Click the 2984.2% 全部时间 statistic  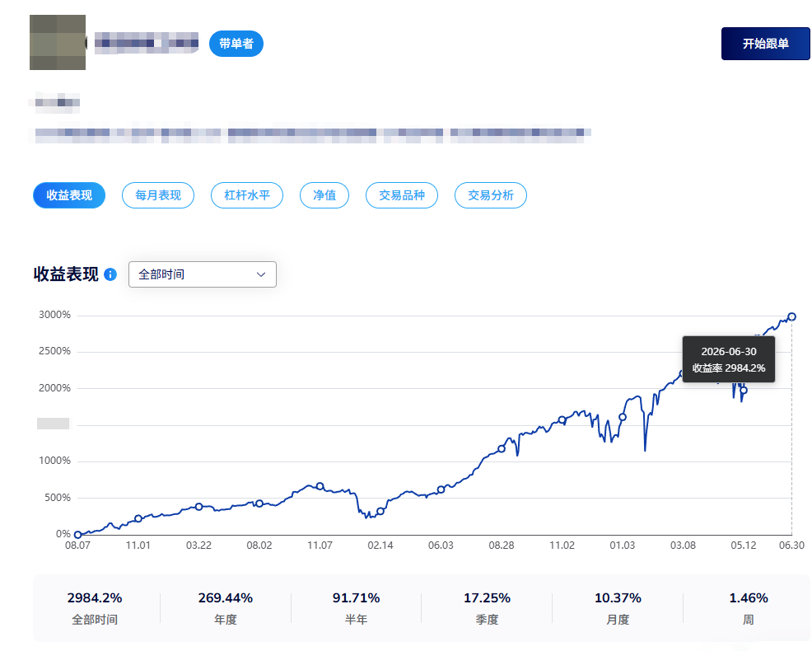95,608
